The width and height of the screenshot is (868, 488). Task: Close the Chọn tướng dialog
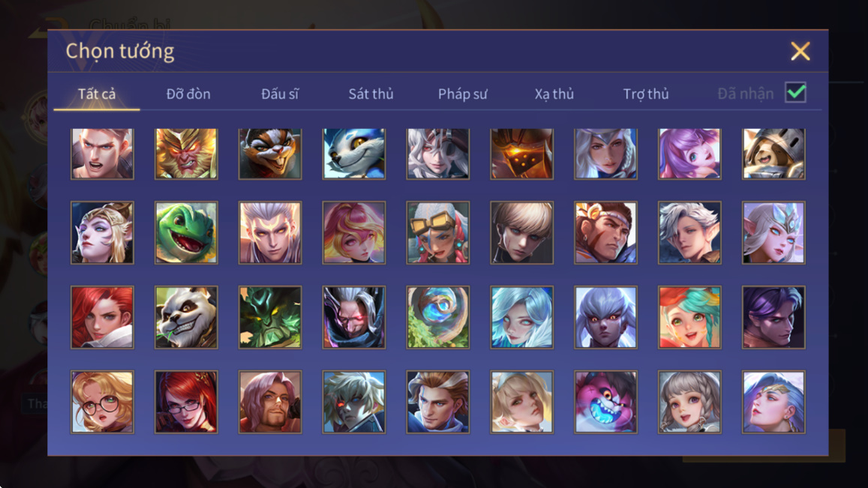click(x=800, y=52)
